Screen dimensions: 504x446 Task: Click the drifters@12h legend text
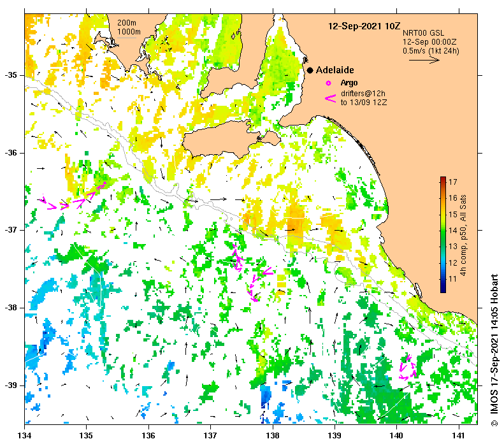[363, 94]
